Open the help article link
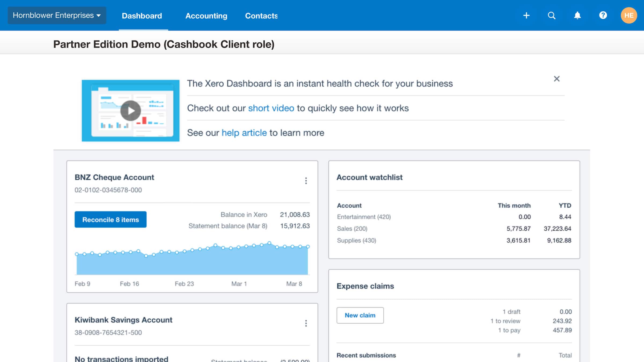 tap(244, 132)
